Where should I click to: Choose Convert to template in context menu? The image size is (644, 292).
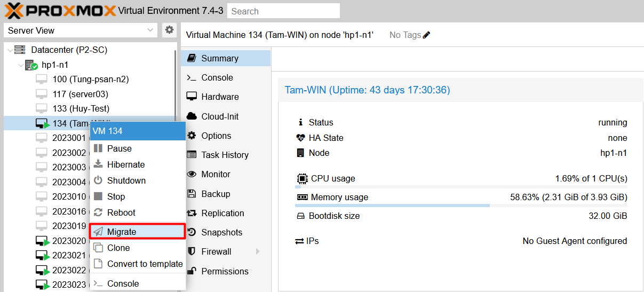click(x=145, y=264)
